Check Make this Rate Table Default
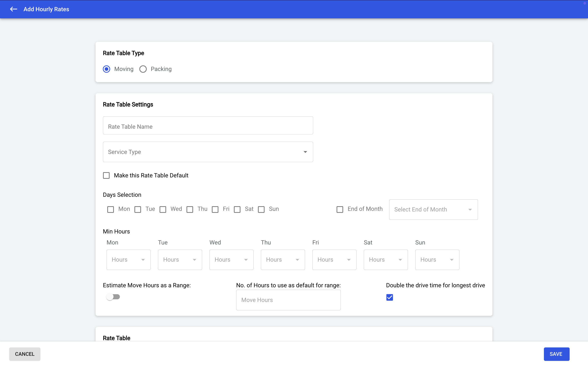Viewport: 588px width, 367px height. coord(106,175)
